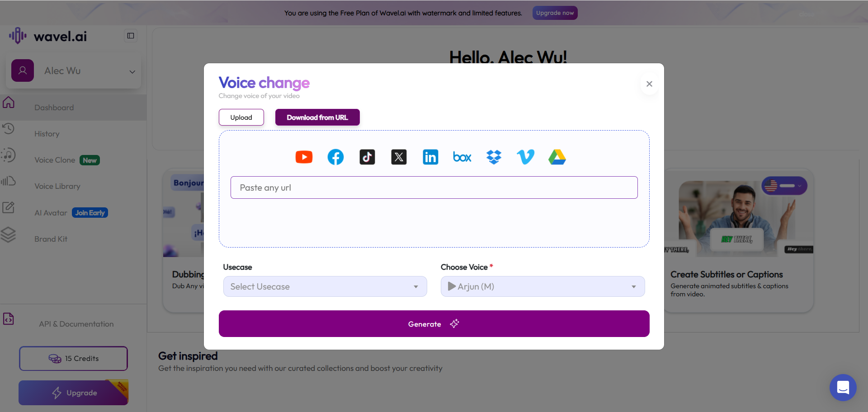Switch to Download from URL tab

point(317,117)
